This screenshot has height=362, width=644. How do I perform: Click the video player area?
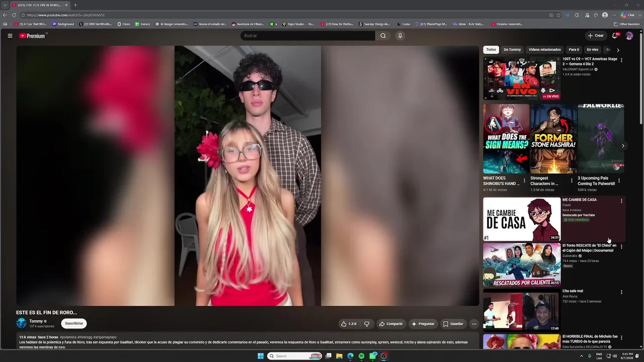tap(248, 176)
